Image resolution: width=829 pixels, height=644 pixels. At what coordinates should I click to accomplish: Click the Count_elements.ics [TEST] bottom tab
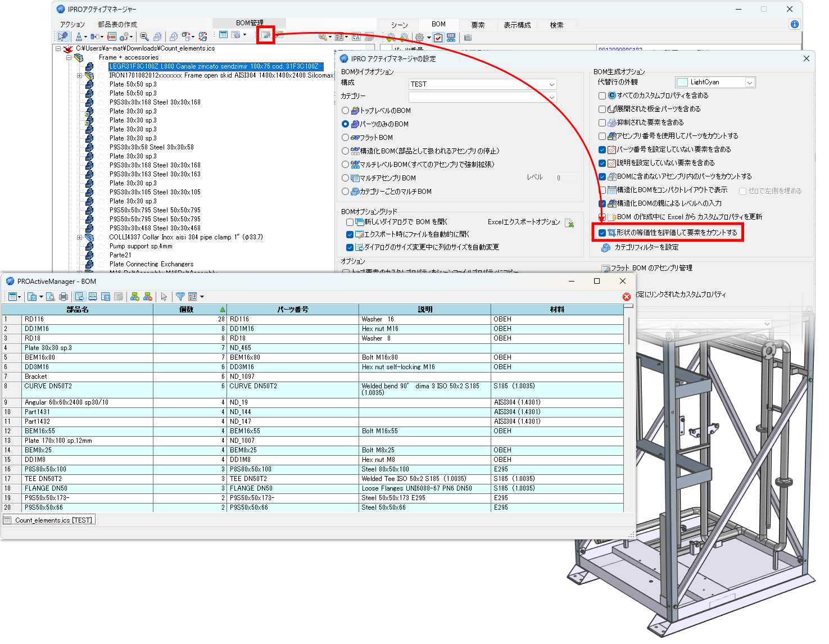tap(49, 520)
